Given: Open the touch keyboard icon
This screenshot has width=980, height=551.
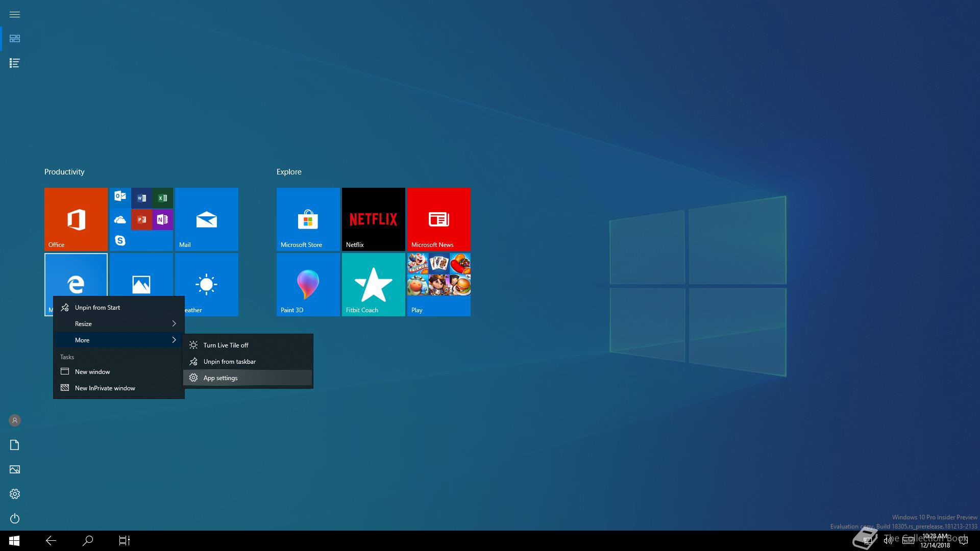Looking at the screenshot, I should tap(908, 541).
